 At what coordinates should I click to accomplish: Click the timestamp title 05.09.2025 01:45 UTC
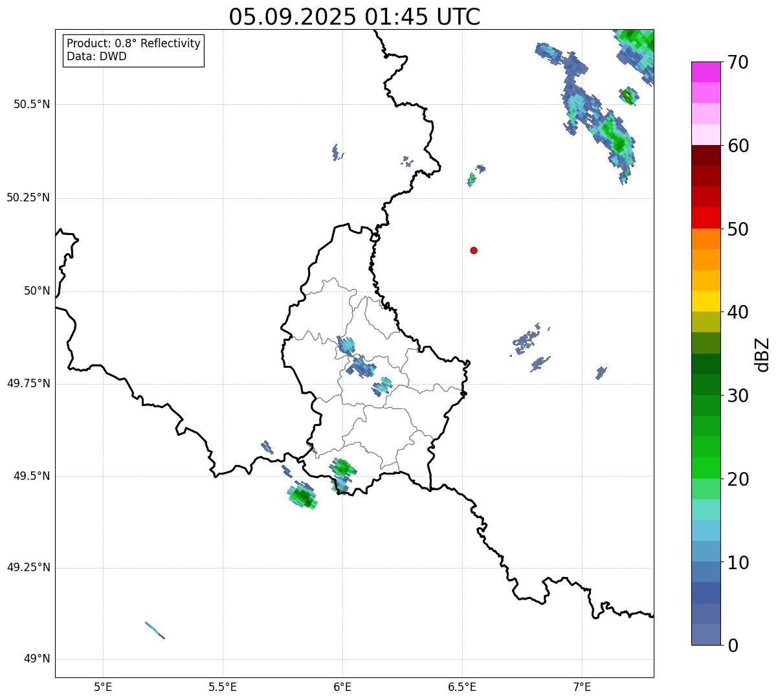tap(354, 17)
